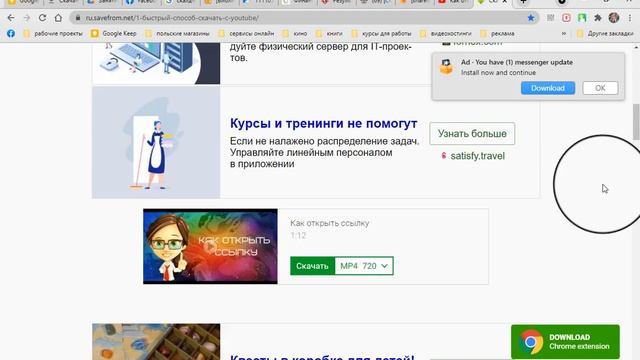Image resolution: width=640 pixels, height=360 pixels.
Task: Go back to the previous page
Action: tap(11, 18)
